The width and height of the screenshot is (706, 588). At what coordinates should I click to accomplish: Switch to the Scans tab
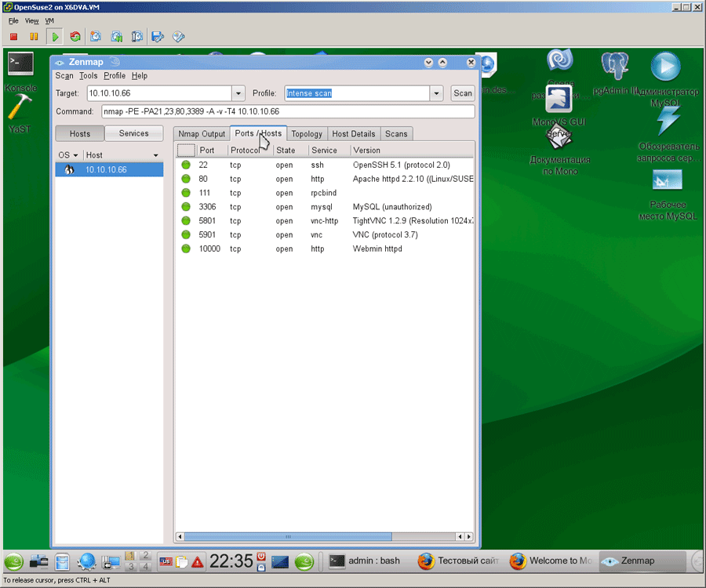396,133
